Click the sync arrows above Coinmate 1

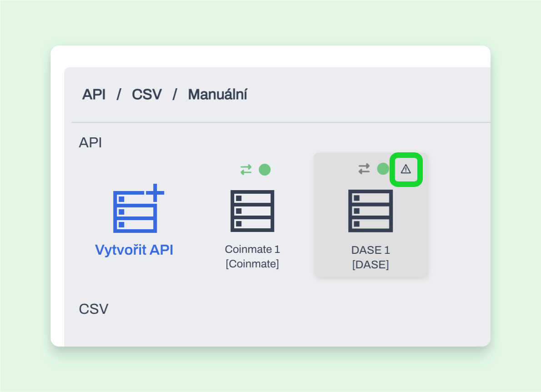tap(246, 170)
